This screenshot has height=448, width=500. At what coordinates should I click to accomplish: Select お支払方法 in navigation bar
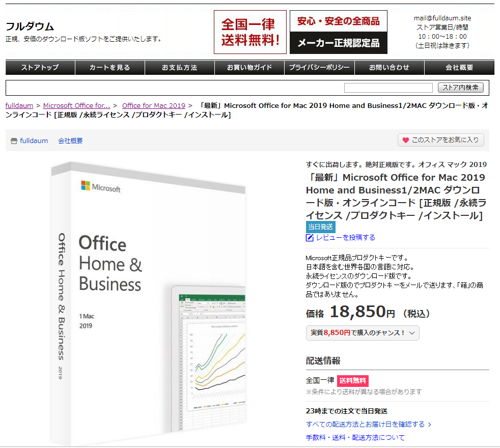[180, 67]
